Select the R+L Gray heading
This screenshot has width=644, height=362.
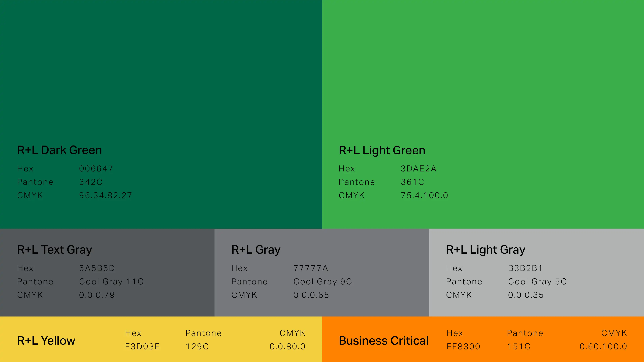tap(256, 250)
